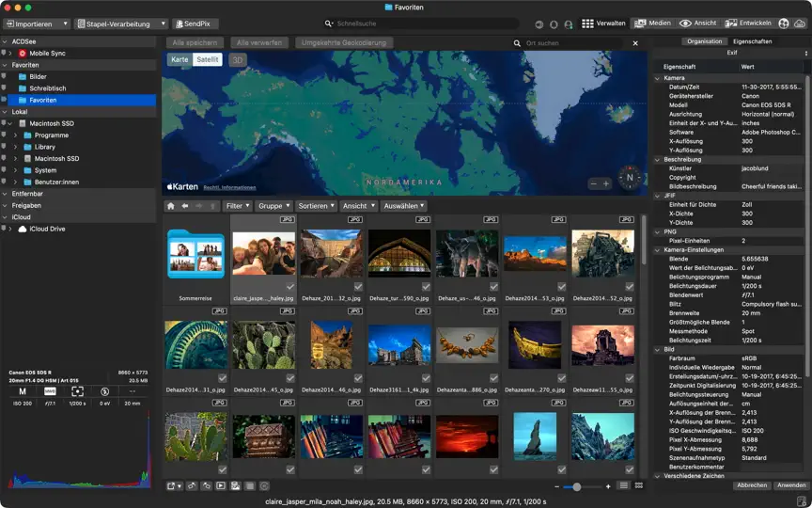Screen dimensions: 812x508
Task: Click the back arrow in browser toolbar
Action: point(185,206)
